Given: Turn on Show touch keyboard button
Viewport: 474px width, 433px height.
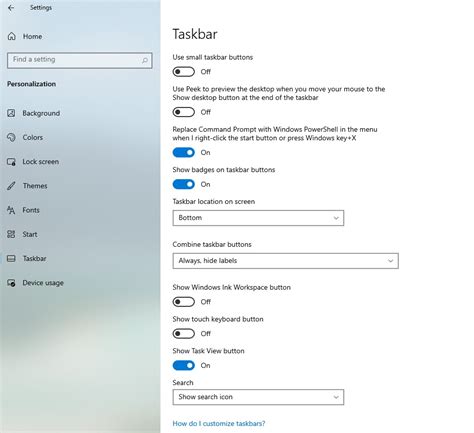Looking at the screenshot, I should [x=184, y=333].
